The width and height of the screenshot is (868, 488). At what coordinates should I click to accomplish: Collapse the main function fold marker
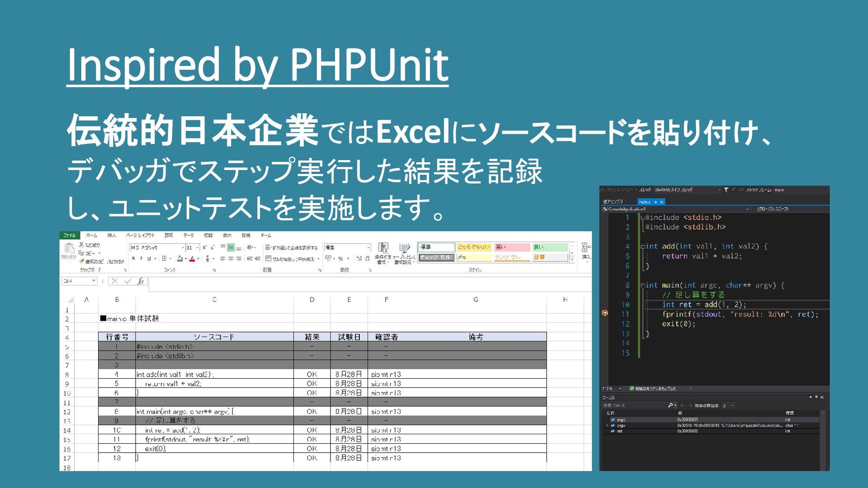642,286
